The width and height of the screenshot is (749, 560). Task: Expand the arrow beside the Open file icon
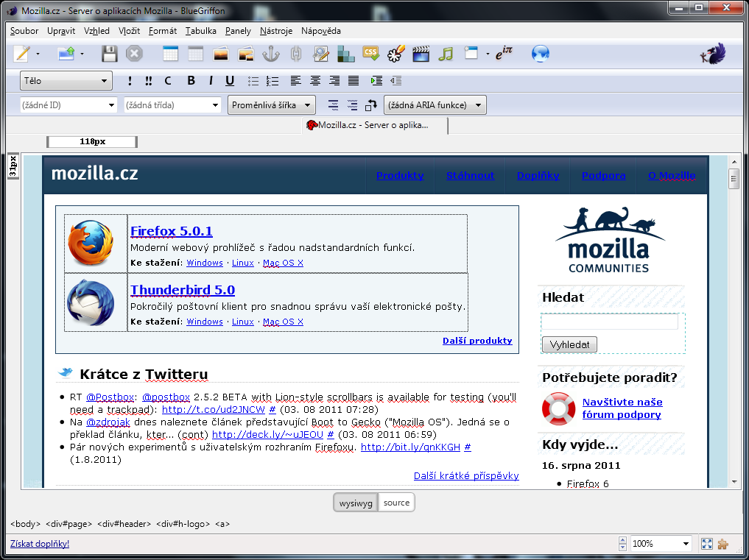pos(82,54)
